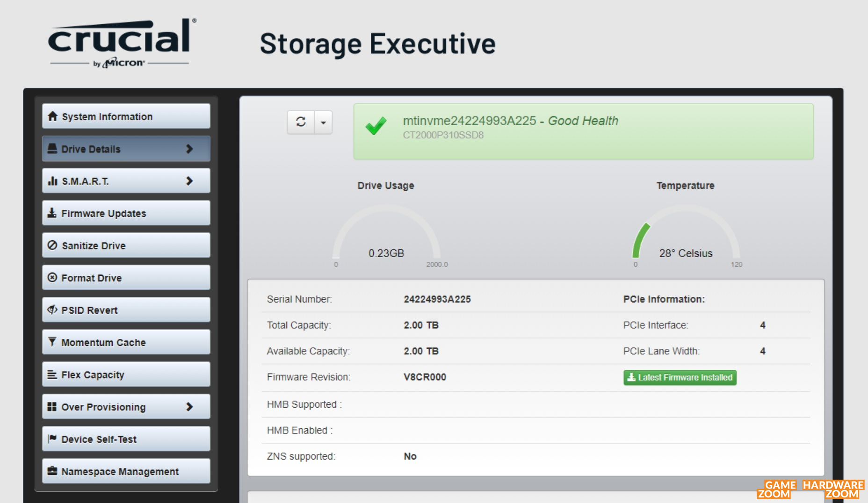Screen dimensions: 868x503
Task: Expand the Drive Details chevron
Action: point(189,149)
